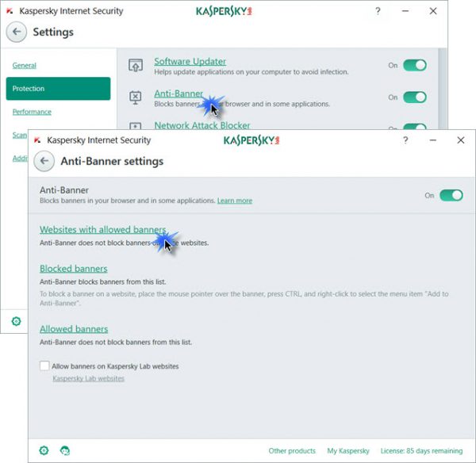Open the Performance settings section
The width and height of the screenshot is (476, 463).
tap(32, 112)
